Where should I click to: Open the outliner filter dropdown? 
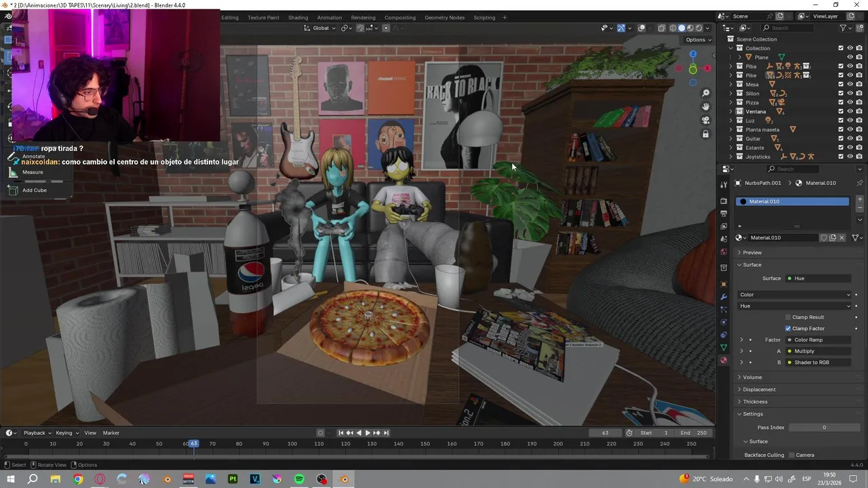click(x=845, y=28)
